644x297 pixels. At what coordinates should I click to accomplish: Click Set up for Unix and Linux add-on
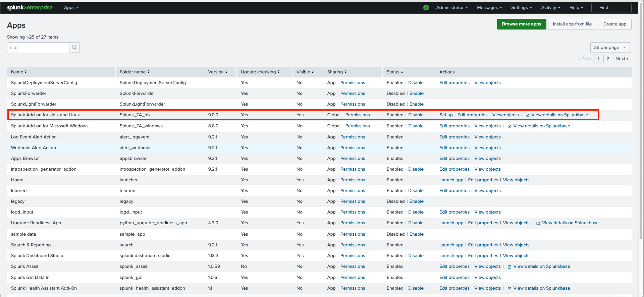446,115
